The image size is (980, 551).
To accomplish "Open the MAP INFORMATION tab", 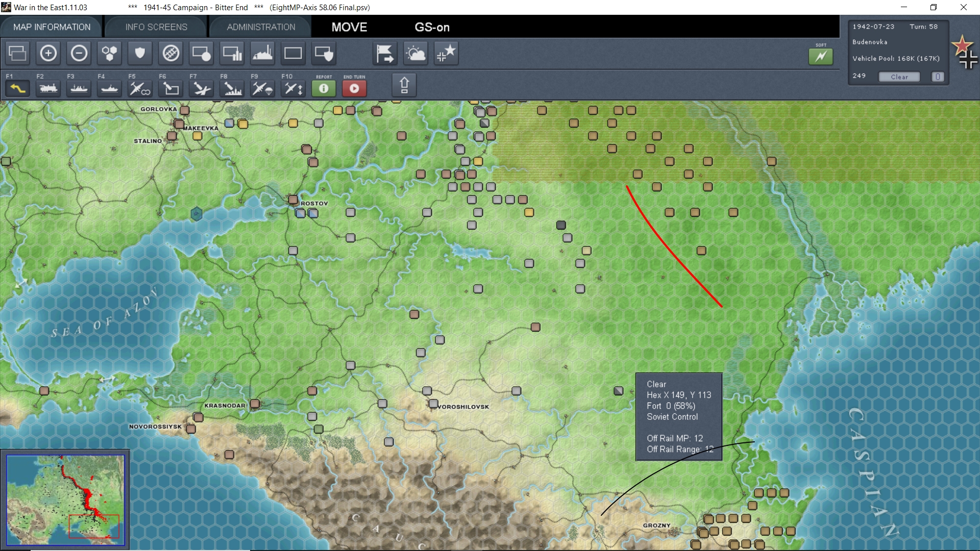I will (x=52, y=27).
